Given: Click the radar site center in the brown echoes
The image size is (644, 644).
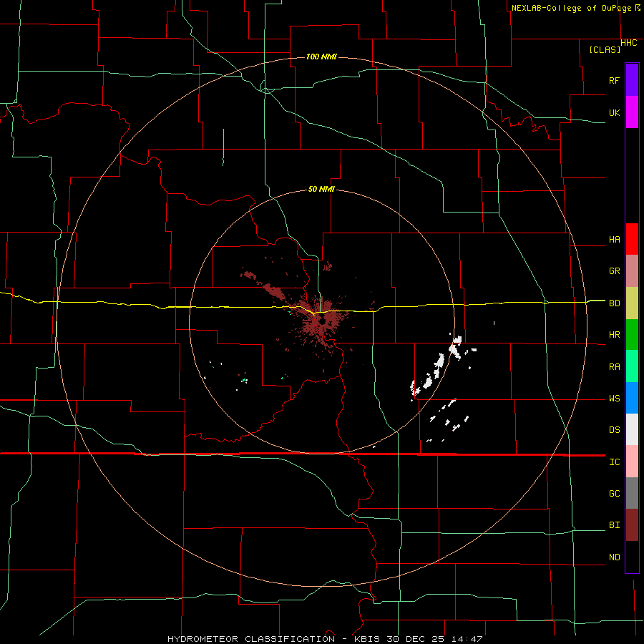Looking at the screenshot, I should [321, 322].
